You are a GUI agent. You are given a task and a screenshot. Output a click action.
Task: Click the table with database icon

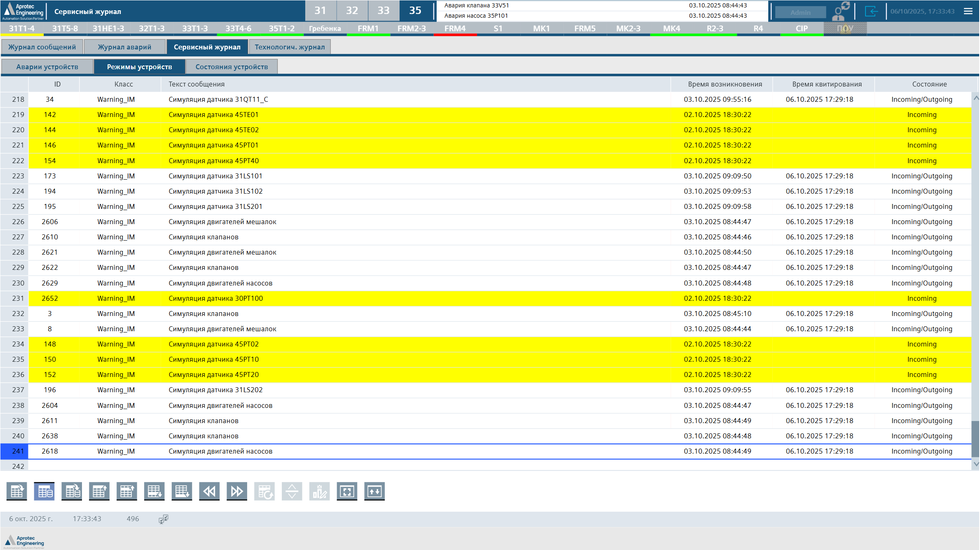(x=44, y=491)
